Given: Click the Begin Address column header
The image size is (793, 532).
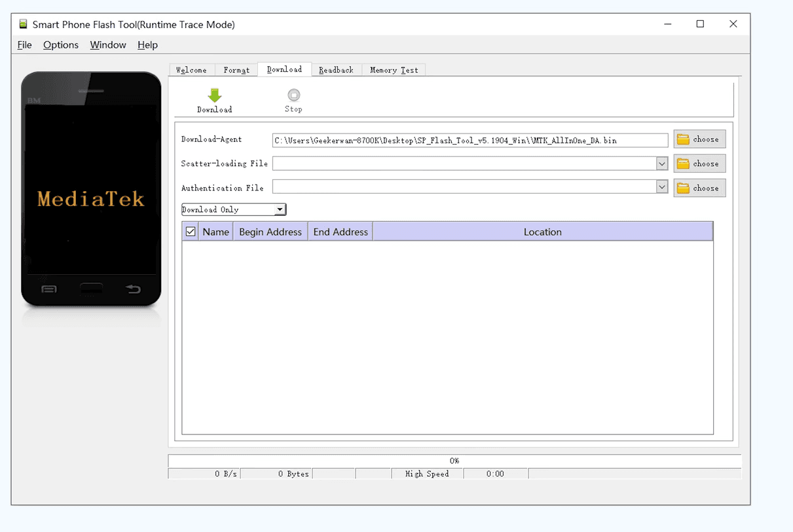Looking at the screenshot, I should pyautogui.click(x=270, y=232).
